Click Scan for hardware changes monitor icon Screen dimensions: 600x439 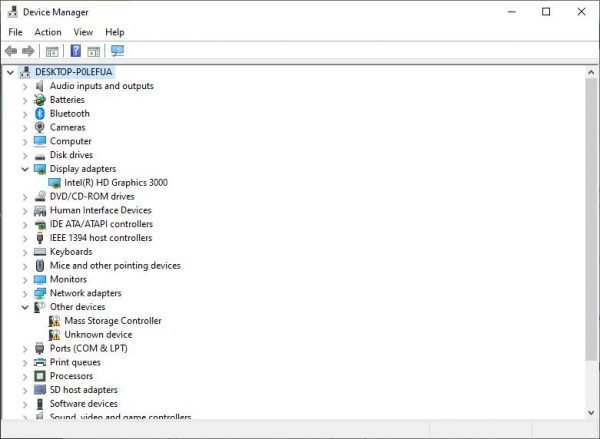coord(117,51)
